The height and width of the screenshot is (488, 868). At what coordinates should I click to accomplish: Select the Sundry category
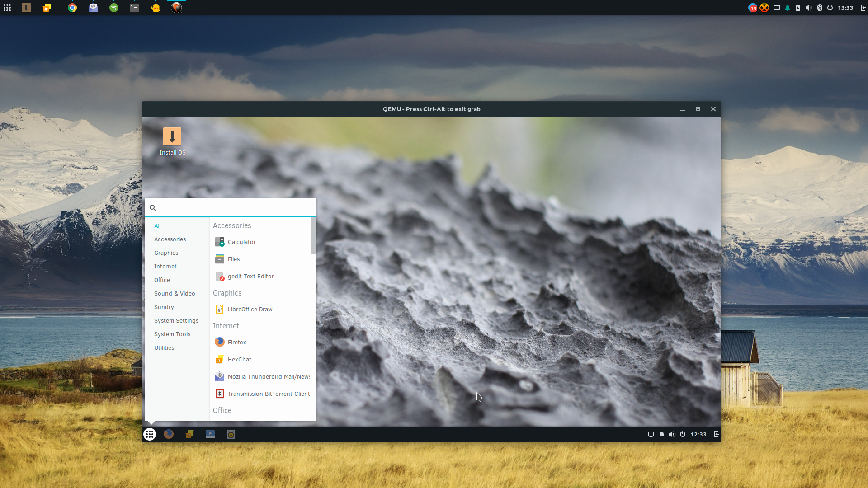tap(164, 307)
